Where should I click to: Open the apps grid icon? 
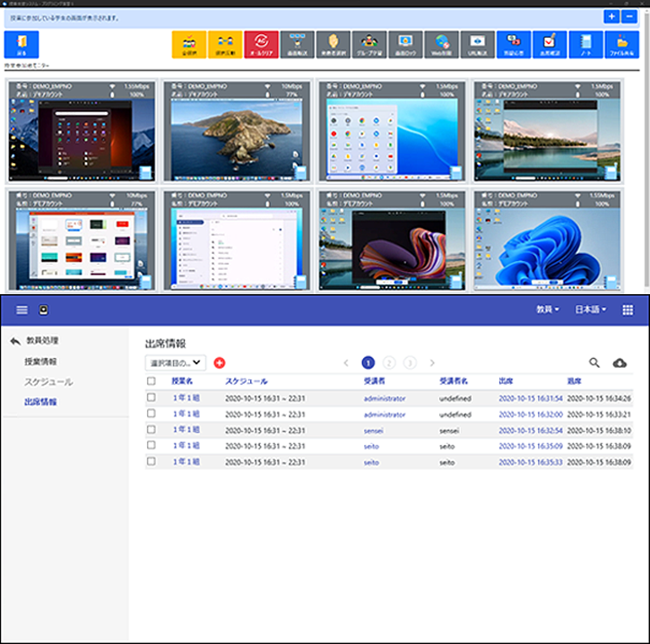(x=628, y=309)
